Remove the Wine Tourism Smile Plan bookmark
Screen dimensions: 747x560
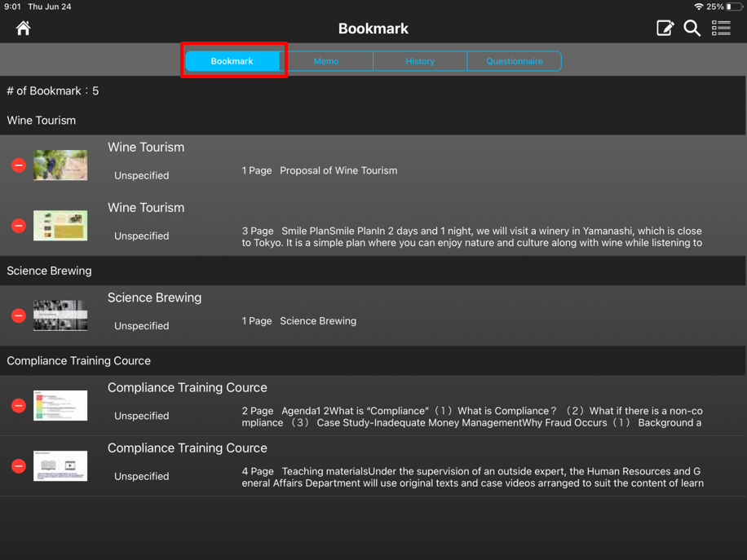(x=19, y=226)
